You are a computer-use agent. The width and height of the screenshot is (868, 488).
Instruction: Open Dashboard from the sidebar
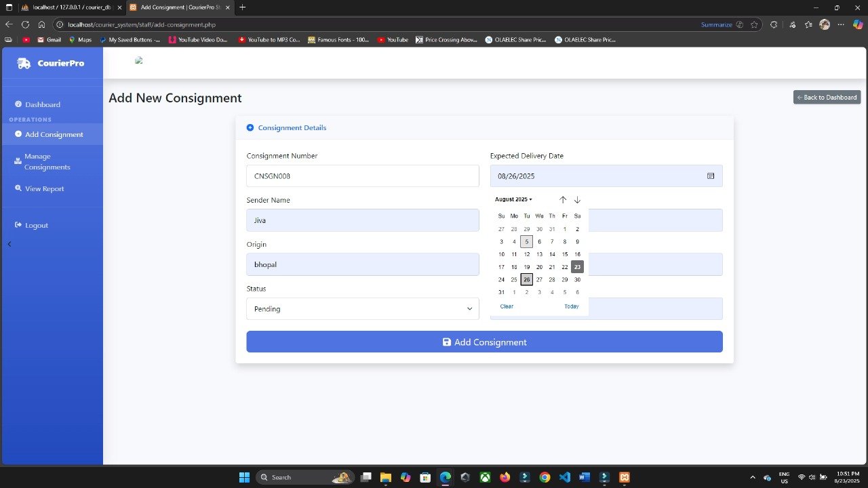coord(43,104)
